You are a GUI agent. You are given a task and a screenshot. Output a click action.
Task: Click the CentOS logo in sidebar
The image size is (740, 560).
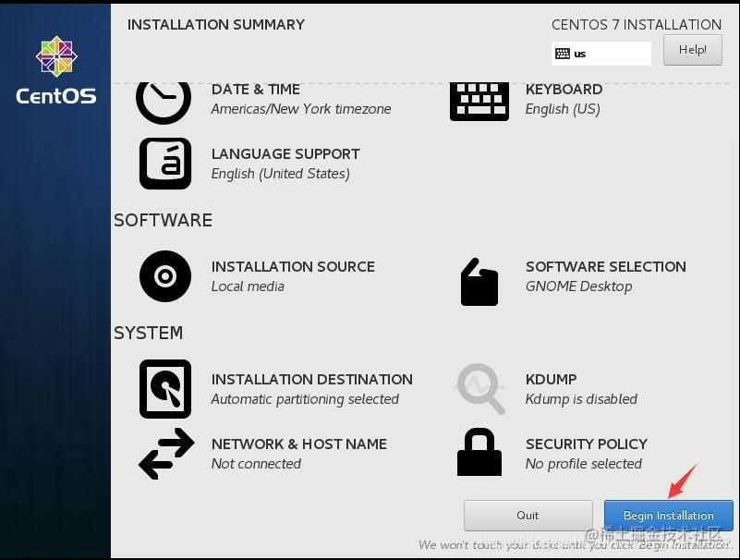[x=56, y=70]
